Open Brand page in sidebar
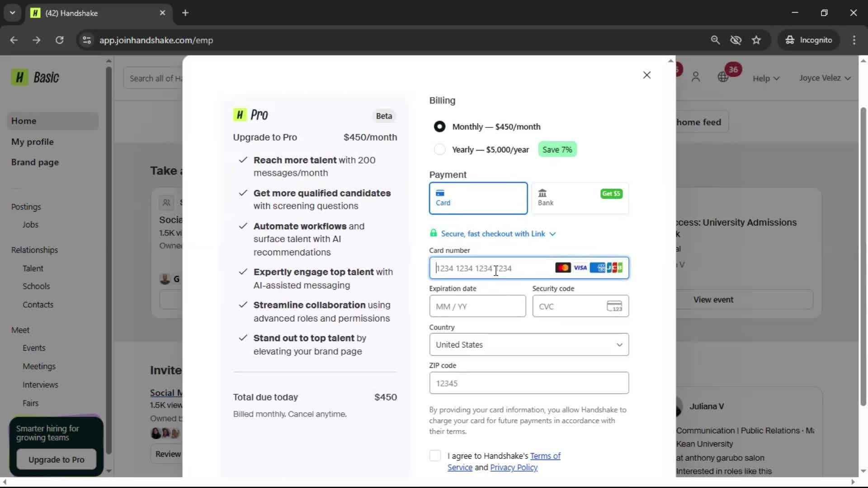The height and width of the screenshot is (488, 868). [x=35, y=162]
